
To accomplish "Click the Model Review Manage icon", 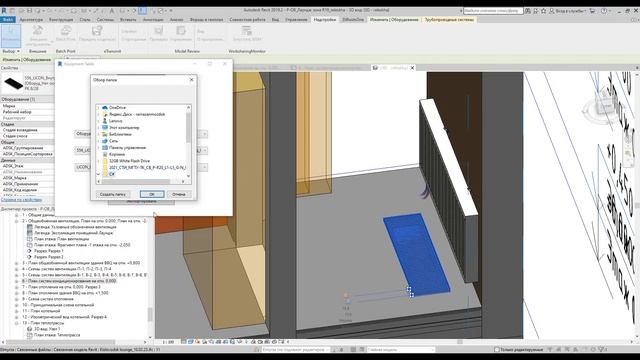I will (181, 31).
